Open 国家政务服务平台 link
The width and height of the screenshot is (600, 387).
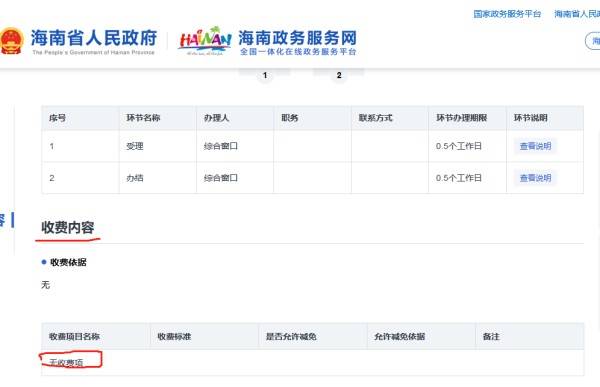(507, 14)
